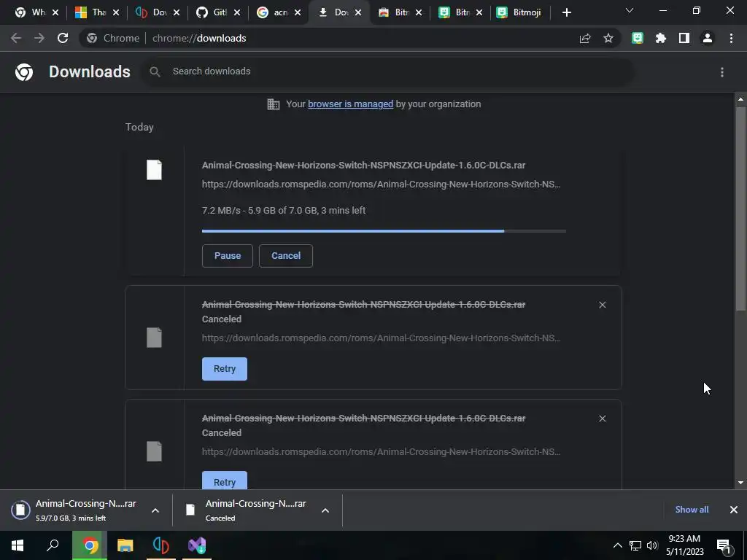Remove second canceled download from list
The width and height of the screenshot is (747, 560).
(x=602, y=419)
